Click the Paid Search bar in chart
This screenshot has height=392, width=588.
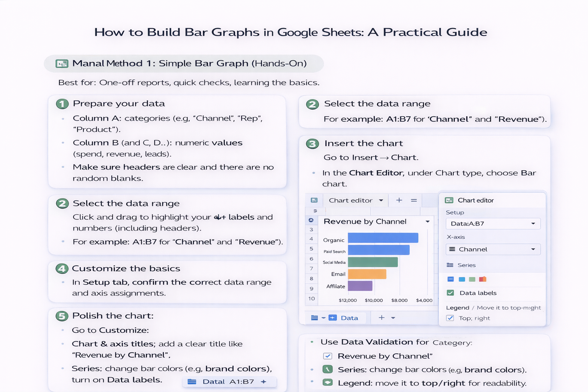(379, 250)
